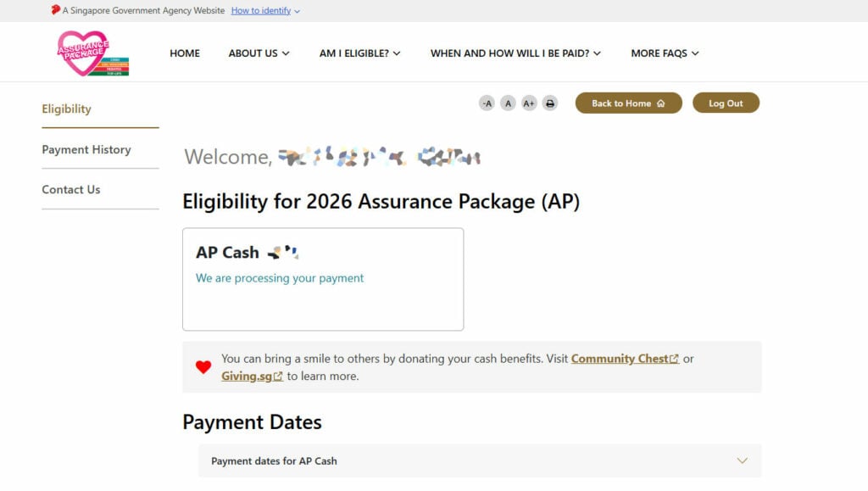The width and height of the screenshot is (868, 491).
Task: Click the Log Out button
Action: [x=726, y=101]
